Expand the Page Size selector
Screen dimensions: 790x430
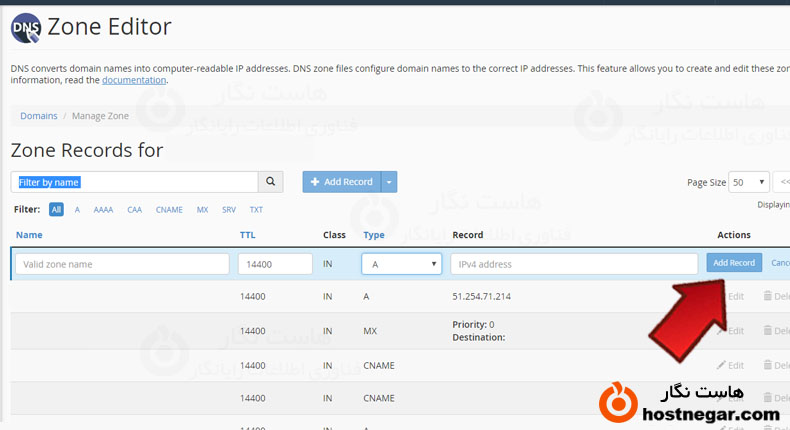click(x=749, y=182)
